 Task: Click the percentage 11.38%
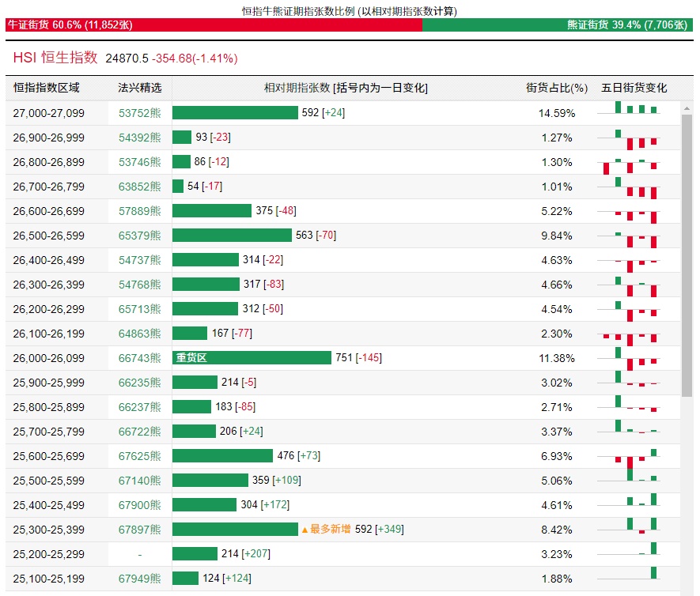click(x=557, y=358)
